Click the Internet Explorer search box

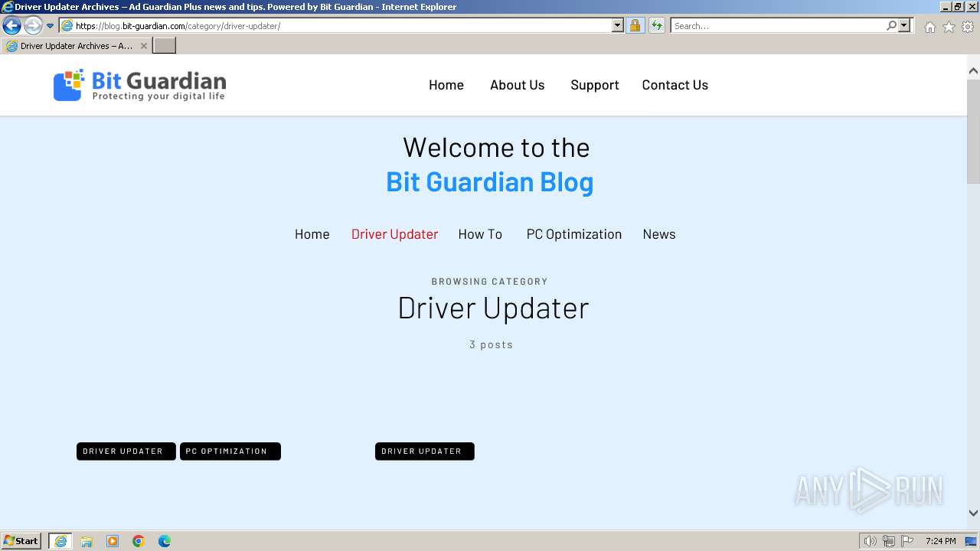[x=777, y=25]
